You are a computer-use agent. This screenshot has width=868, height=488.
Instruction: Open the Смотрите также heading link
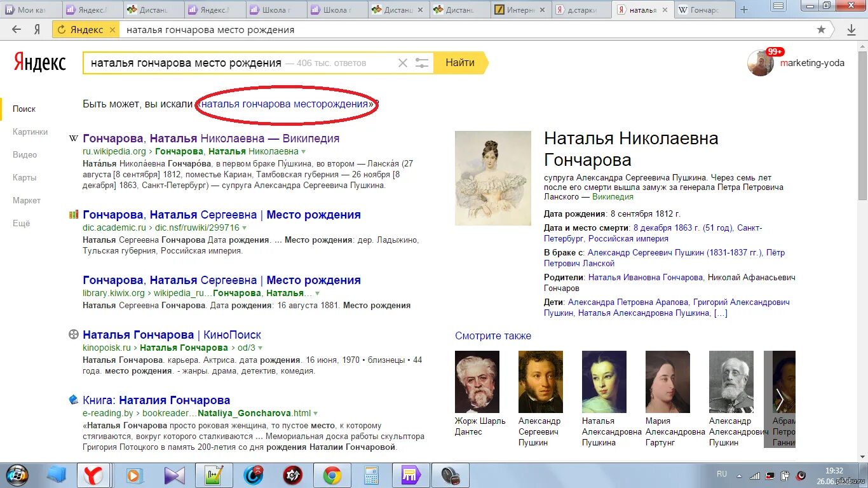coord(493,336)
